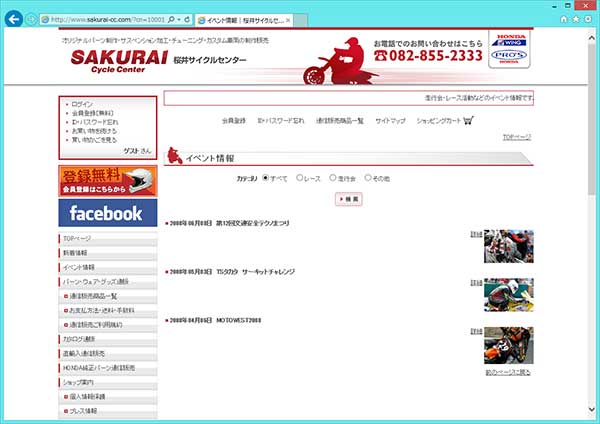
Task: Click the SAKURAI Cycle Center logo
Action: coord(119,61)
